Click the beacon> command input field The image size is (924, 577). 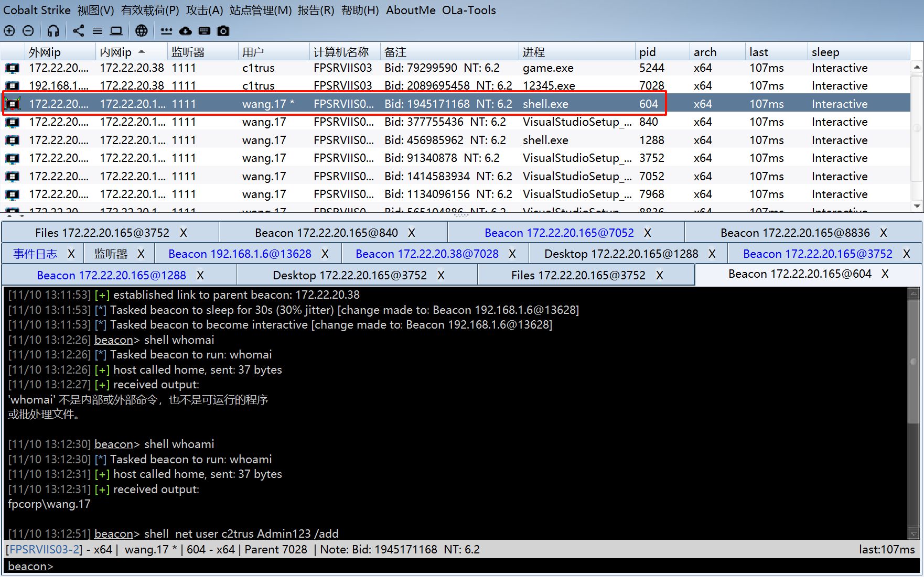click(x=210, y=566)
